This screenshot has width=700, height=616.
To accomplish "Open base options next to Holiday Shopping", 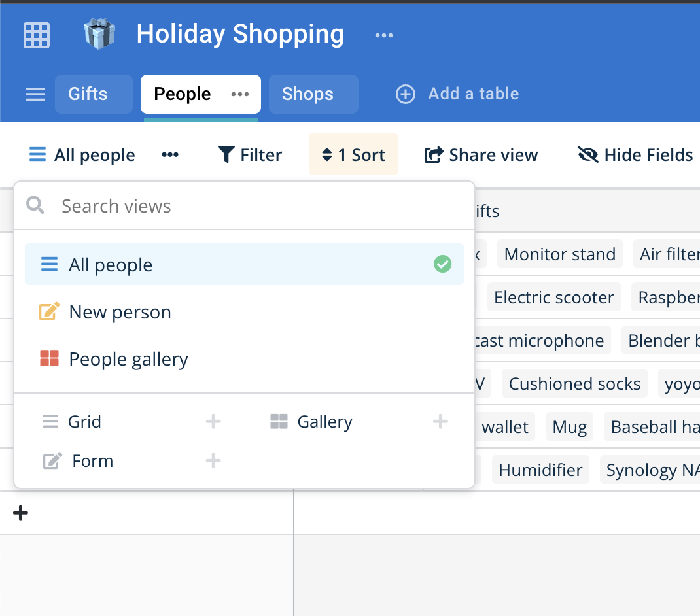I will click(x=384, y=35).
